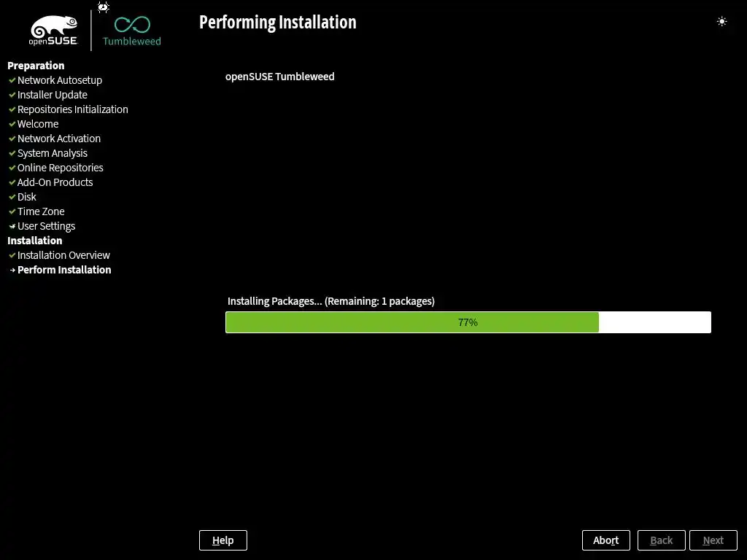
Task: Click the checkmark beside Welcome
Action: (12, 124)
